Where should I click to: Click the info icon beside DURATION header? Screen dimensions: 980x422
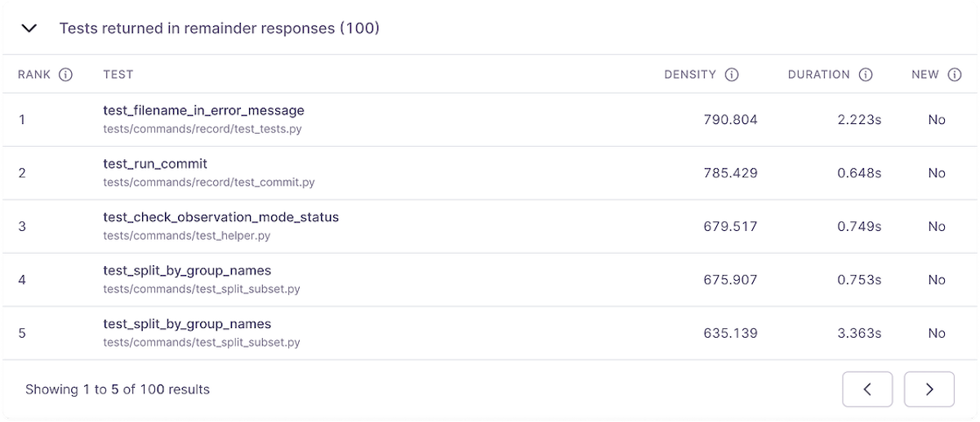(x=866, y=74)
